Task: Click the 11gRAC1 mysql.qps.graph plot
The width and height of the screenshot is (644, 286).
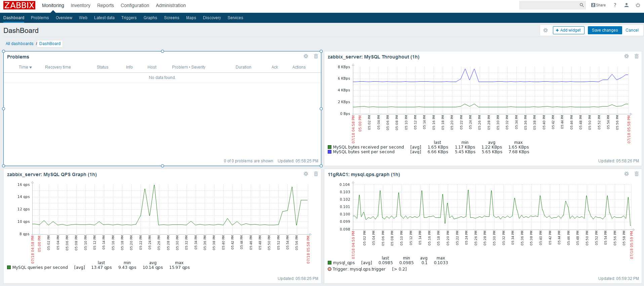Action: point(491,207)
